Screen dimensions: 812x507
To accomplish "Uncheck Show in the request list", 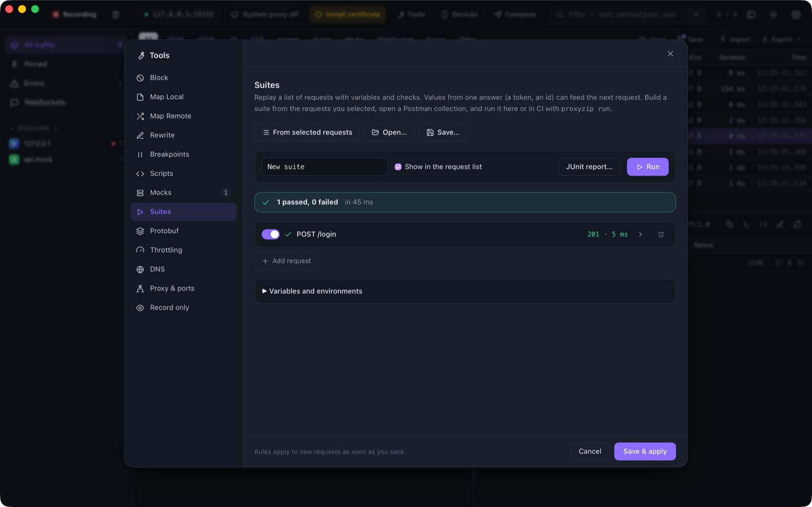I will [398, 167].
